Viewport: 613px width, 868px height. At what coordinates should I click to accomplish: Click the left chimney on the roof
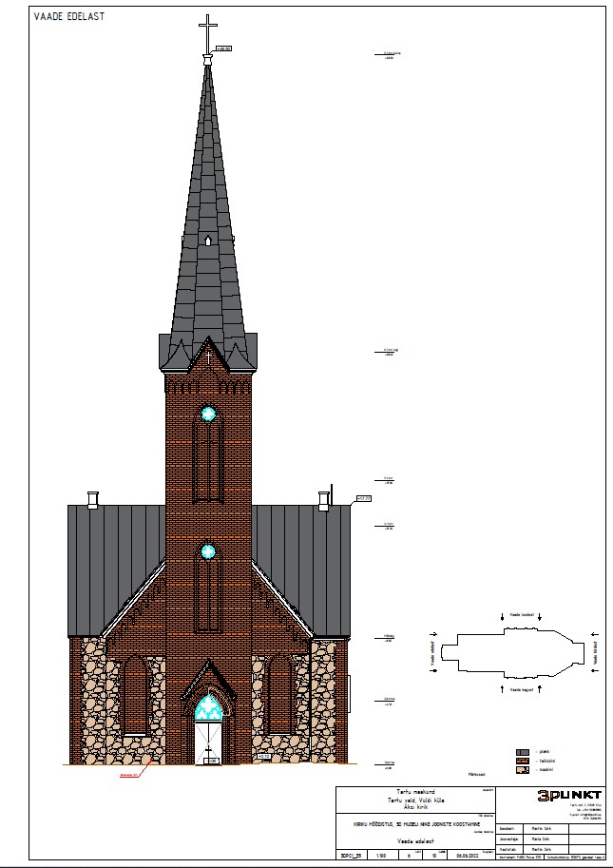92,498
